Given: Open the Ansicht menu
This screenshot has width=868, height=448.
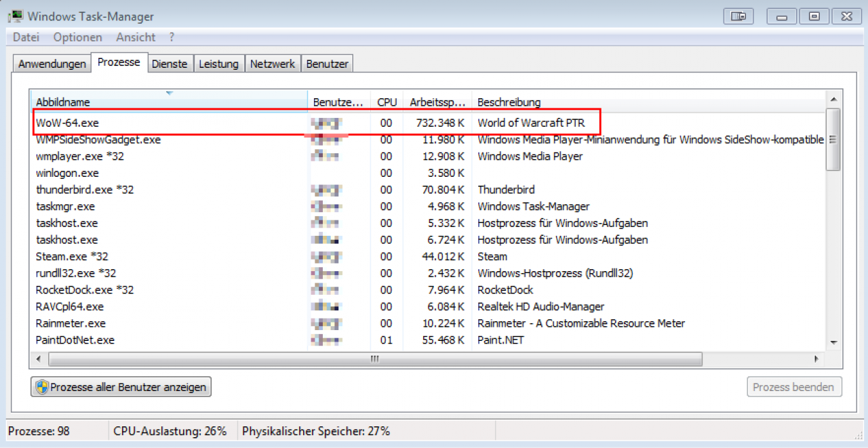Looking at the screenshot, I should [x=136, y=37].
